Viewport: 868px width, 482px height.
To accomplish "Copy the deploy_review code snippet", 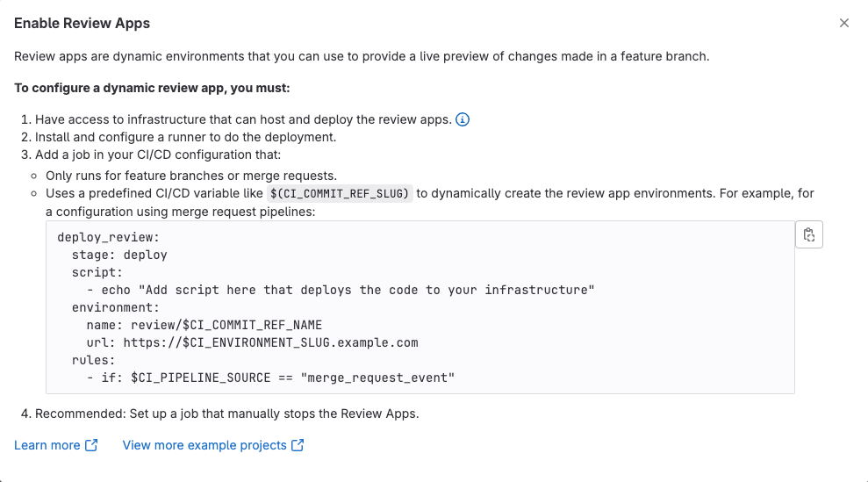I will 808,235.
